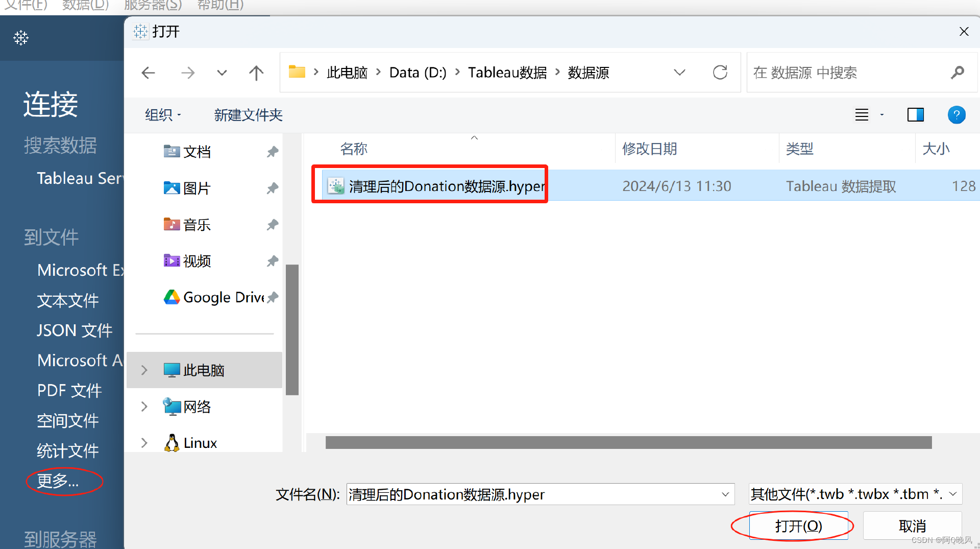
Task: Click 此电脑 in the address breadcrumb
Action: (x=347, y=73)
